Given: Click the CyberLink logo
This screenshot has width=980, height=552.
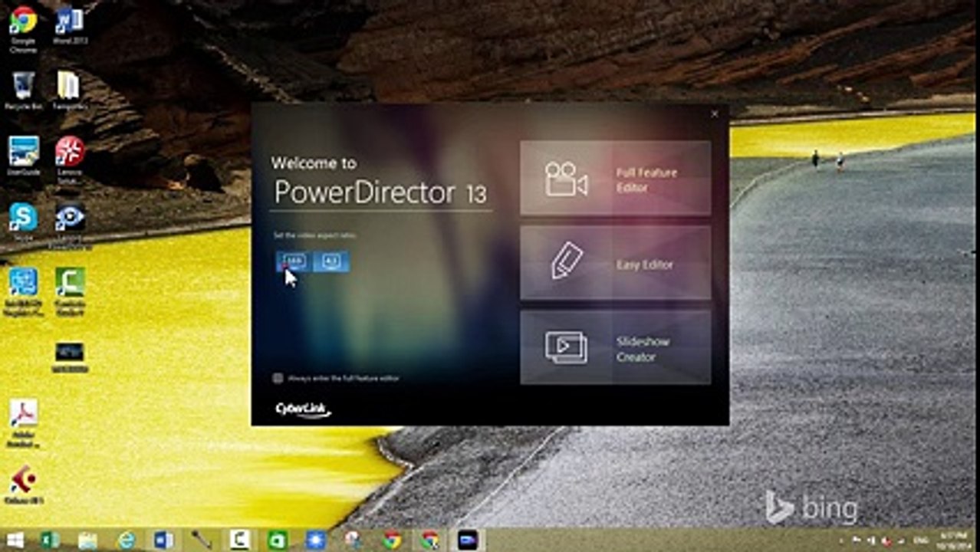Looking at the screenshot, I should 303,410.
